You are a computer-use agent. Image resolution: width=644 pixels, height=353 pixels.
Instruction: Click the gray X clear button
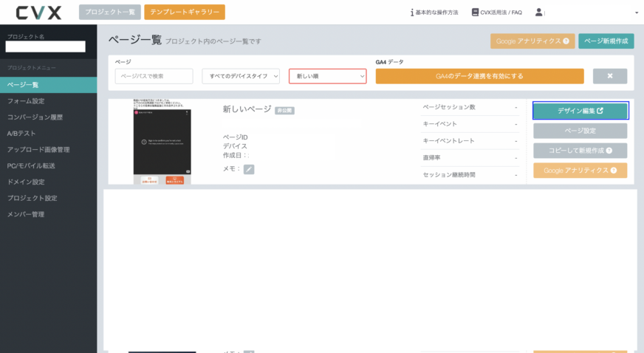pos(609,76)
